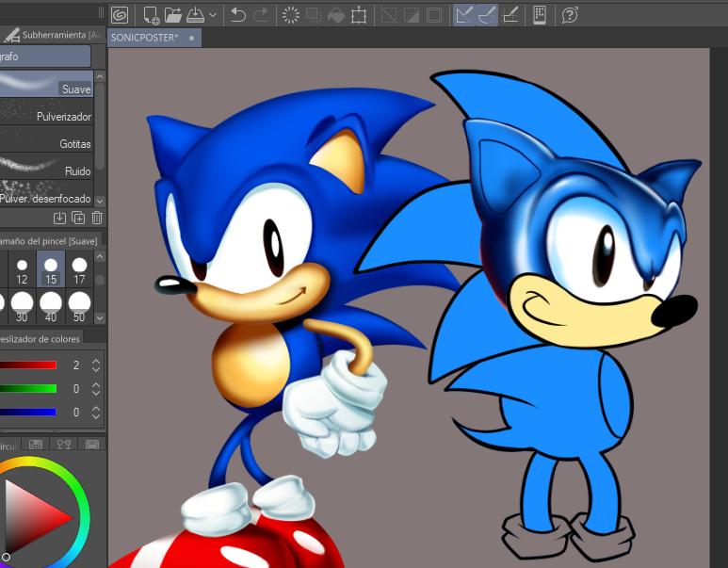
Task: Select Pulver. desenfocado sub tool
Action: pos(46,193)
